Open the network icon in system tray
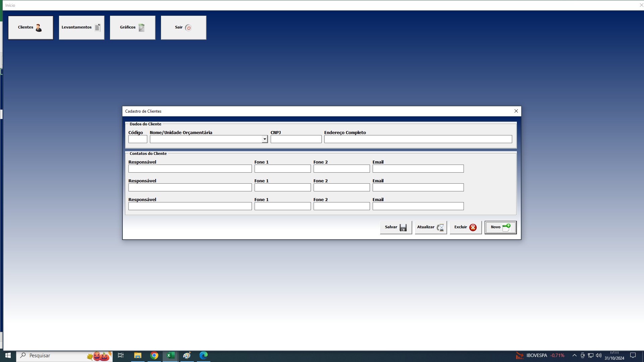This screenshot has width=644, height=362. point(591,355)
